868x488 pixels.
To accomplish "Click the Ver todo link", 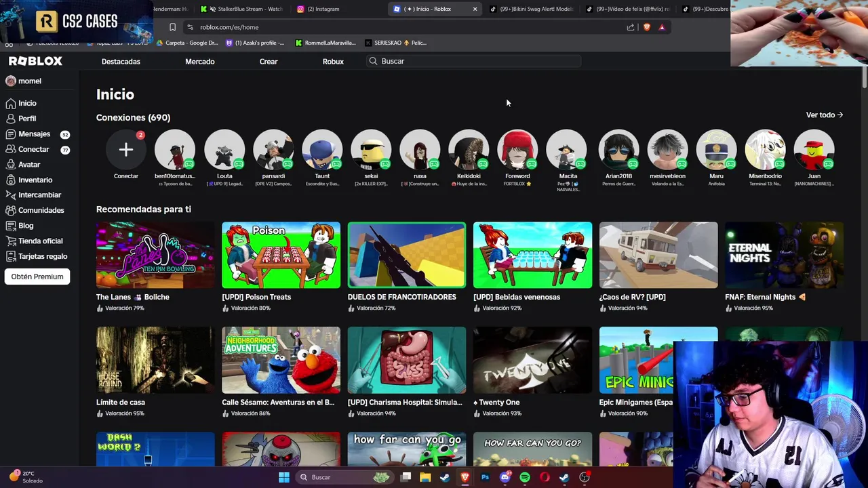I will [824, 115].
